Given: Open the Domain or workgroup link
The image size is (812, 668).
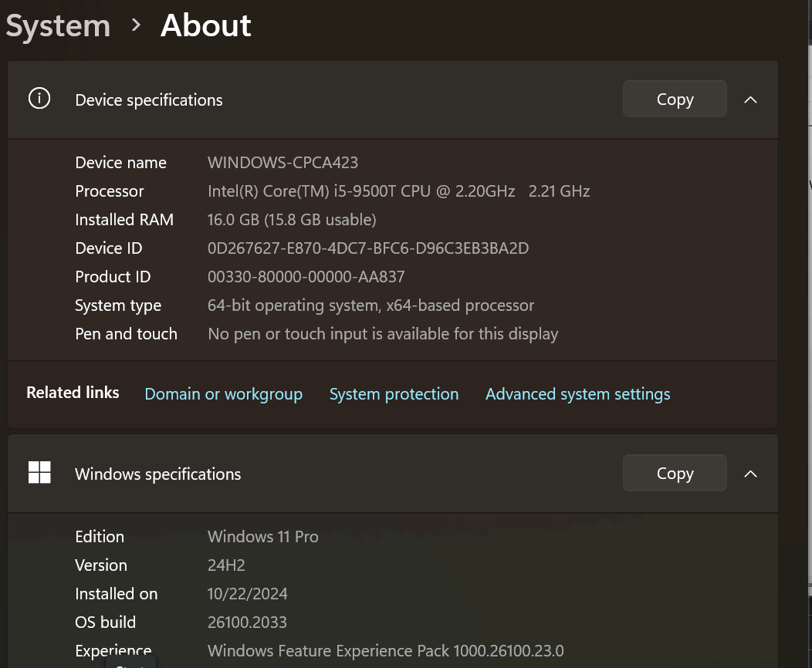Looking at the screenshot, I should point(224,394).
